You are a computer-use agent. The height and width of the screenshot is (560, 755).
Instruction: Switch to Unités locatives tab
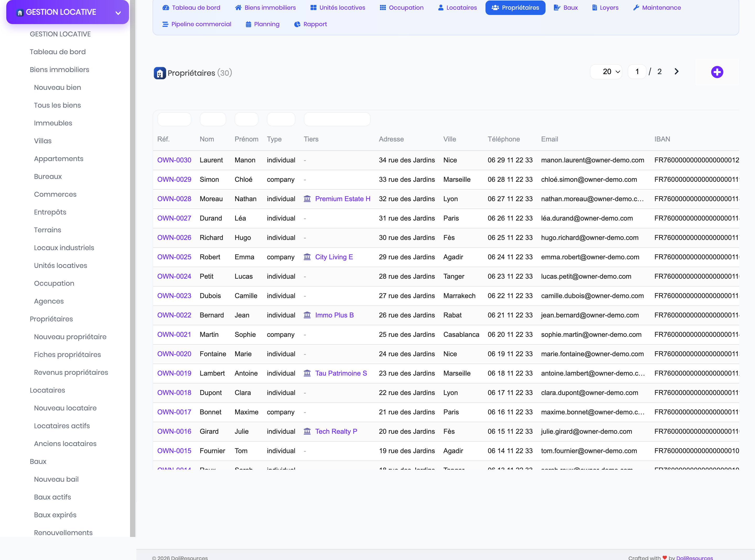tap(338, 7)
